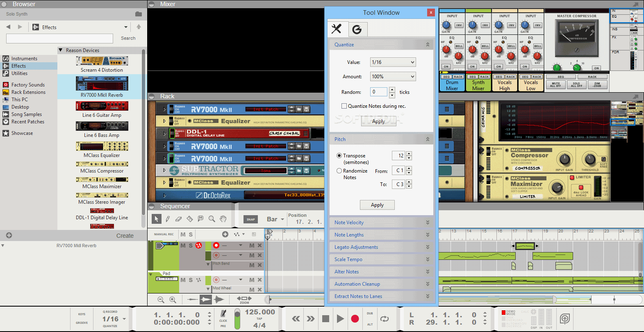Click Apply in the Quantize section
Image resolution: width=644 pixels, height=332 pixels.
pyautogui.click(x=378, y=121)
